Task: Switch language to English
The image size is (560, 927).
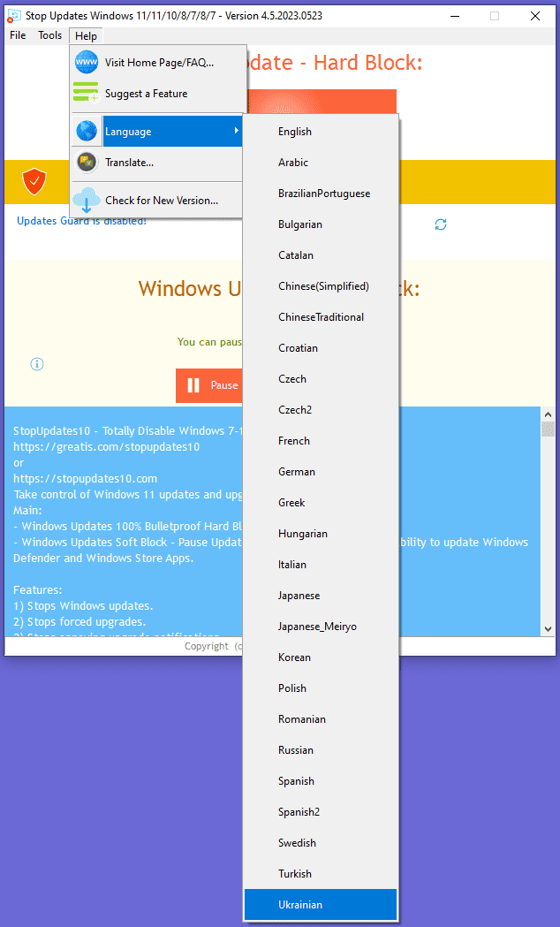Action: click(321, 132)
